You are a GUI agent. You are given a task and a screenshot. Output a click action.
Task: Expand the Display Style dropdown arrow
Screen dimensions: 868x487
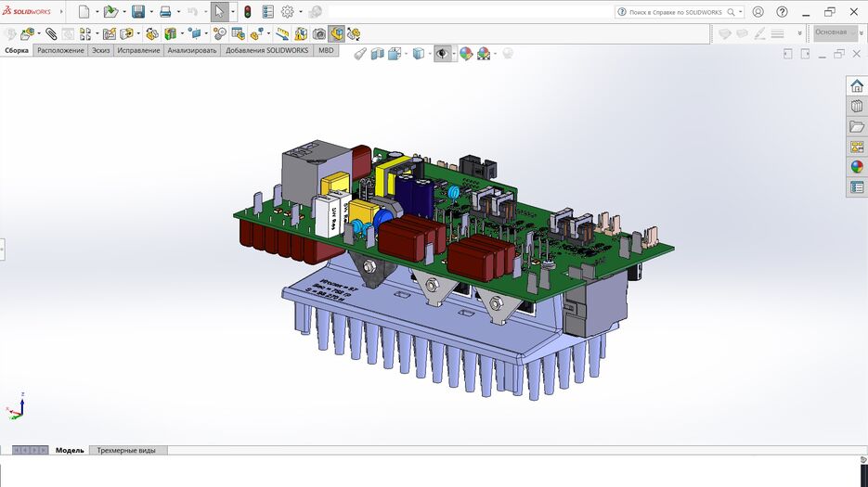pos(430,54)
